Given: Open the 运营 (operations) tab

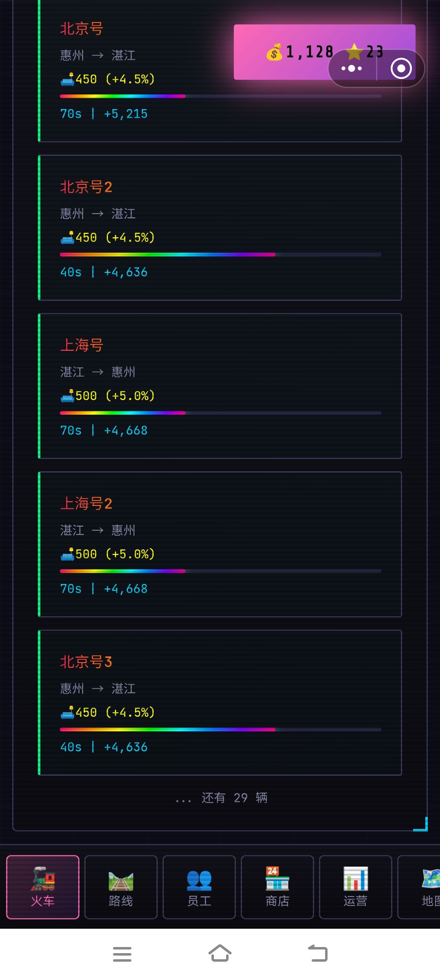Looking at the screenshot, I should coord(356,887).
